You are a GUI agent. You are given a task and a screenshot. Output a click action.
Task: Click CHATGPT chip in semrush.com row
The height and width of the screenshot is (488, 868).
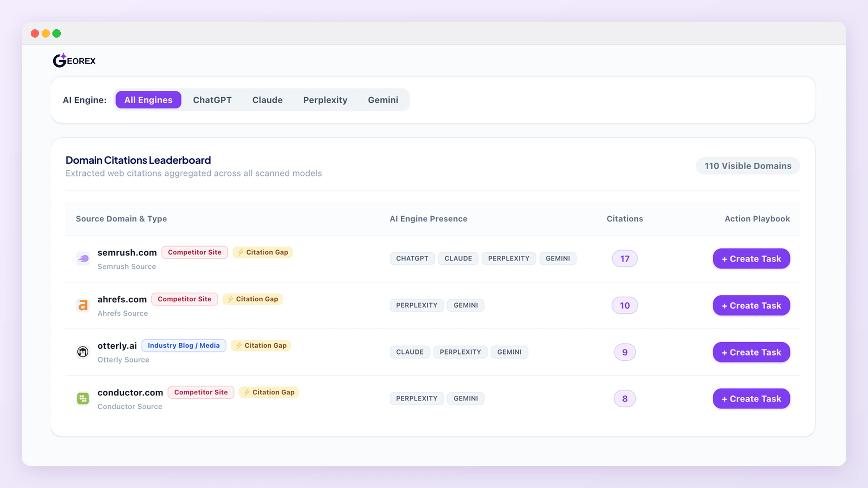coord(412,258)
